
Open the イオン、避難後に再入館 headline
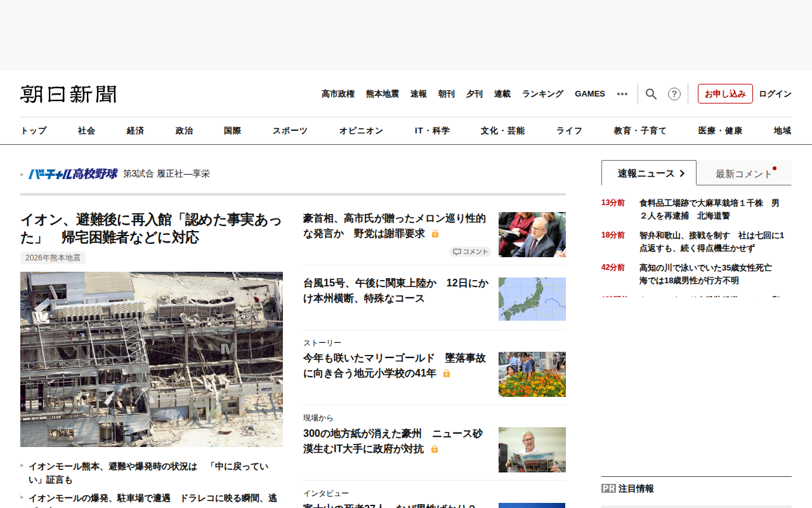[151, 229]
